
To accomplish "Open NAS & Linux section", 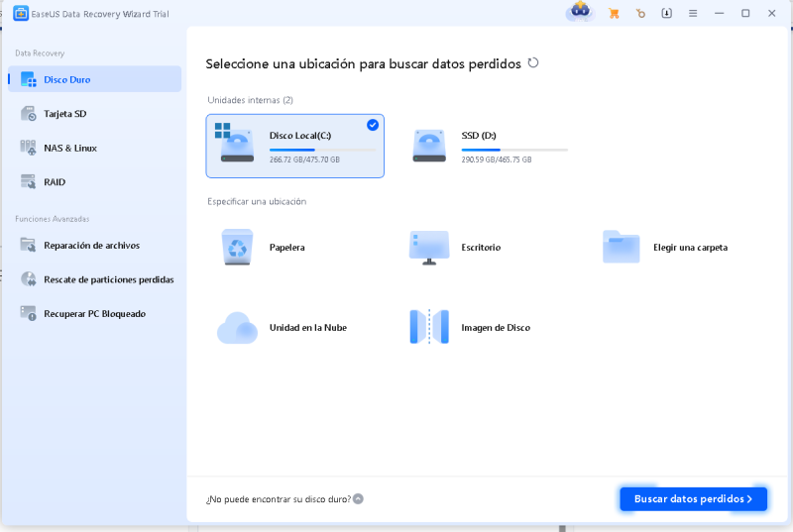I will click(x=69, y=148).
